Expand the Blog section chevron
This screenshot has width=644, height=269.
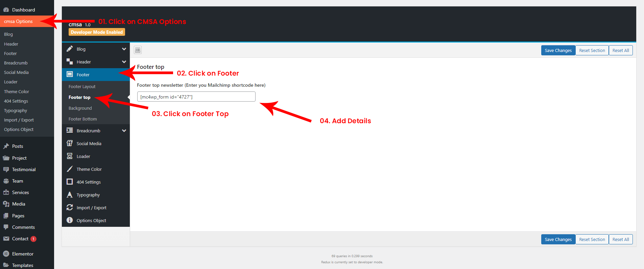coord(124,49)
